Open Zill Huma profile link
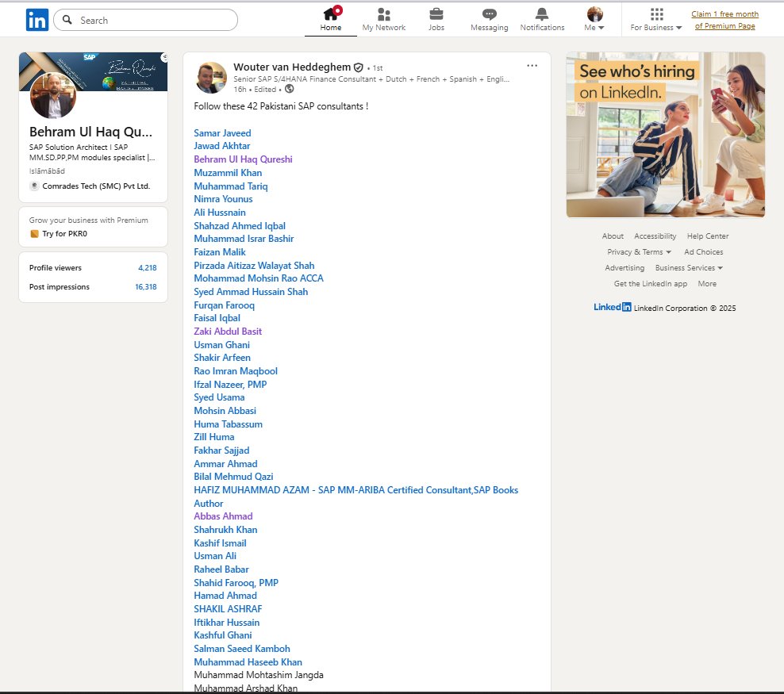The height and width of the screenshot is (694, 784). coord(214,437)
